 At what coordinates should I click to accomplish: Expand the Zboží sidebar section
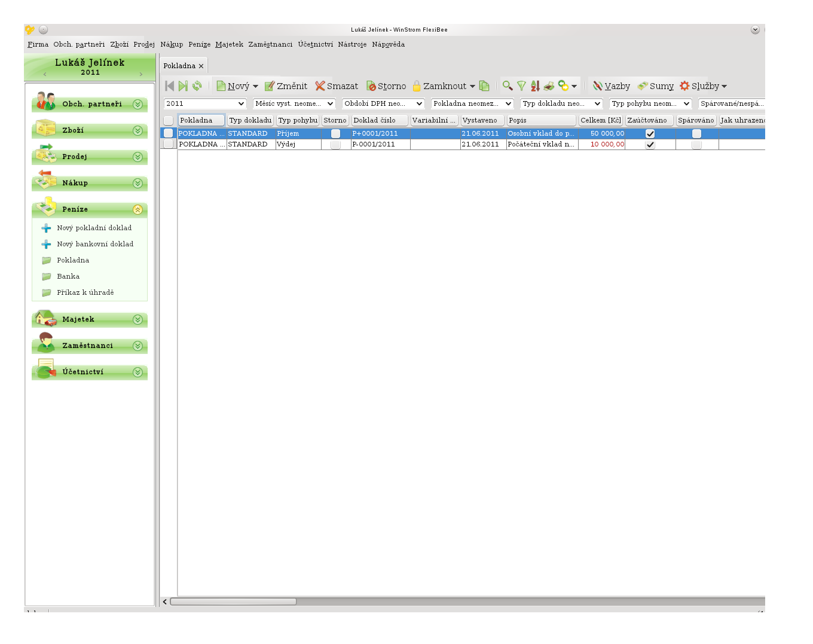coord(137,130)
